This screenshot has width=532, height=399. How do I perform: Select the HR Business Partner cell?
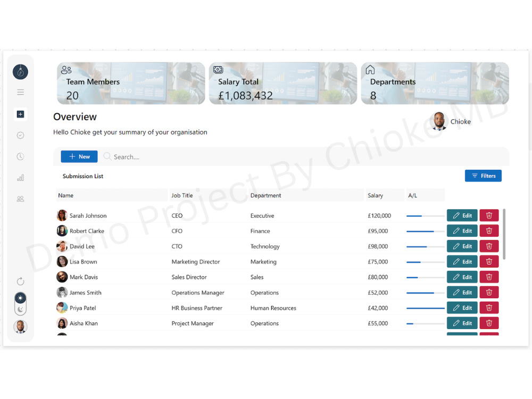197,308
